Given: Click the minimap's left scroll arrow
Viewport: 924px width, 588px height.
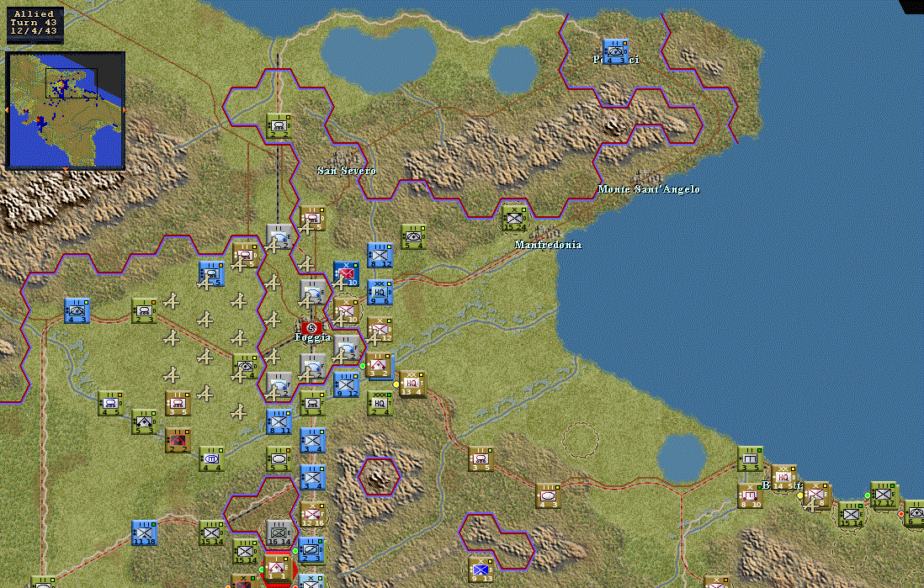Looking at the screenshot, I should tap(7, 110).
